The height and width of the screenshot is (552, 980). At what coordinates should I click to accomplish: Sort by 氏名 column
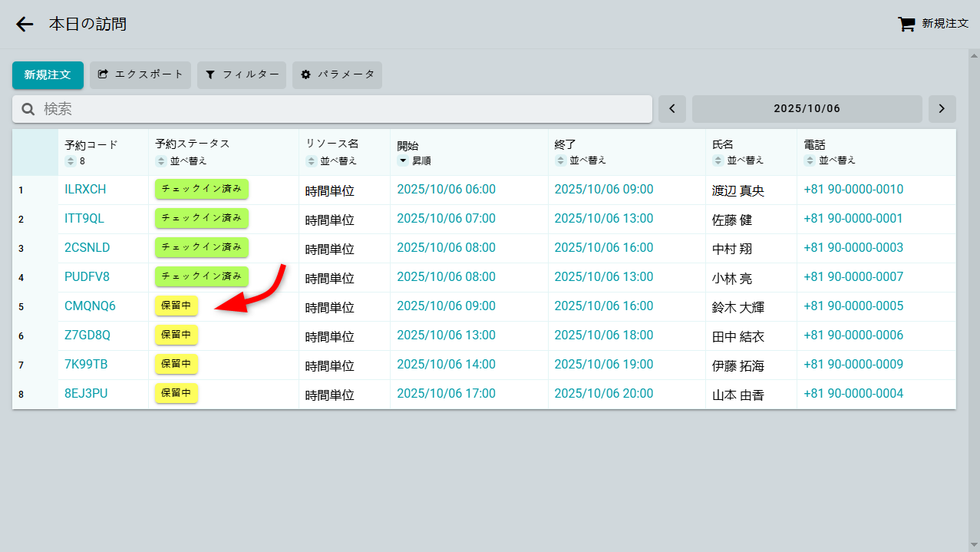[x=718, y=160]
